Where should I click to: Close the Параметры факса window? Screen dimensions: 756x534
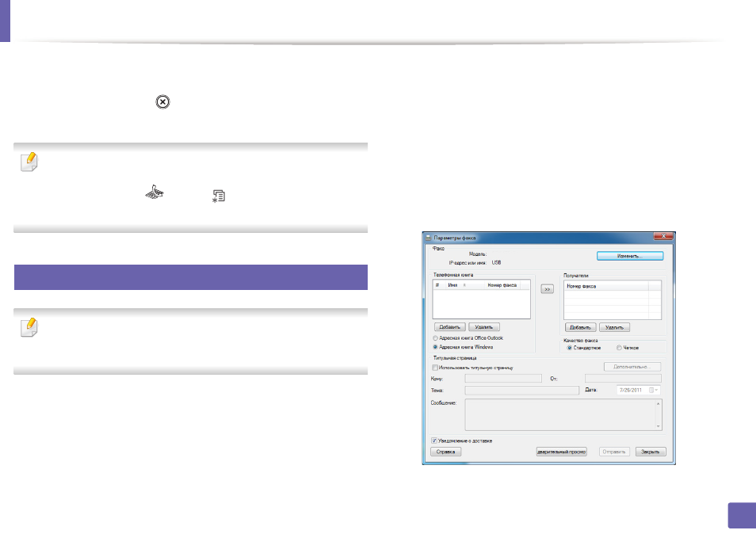pyautogui.click(x=663, y=236)
